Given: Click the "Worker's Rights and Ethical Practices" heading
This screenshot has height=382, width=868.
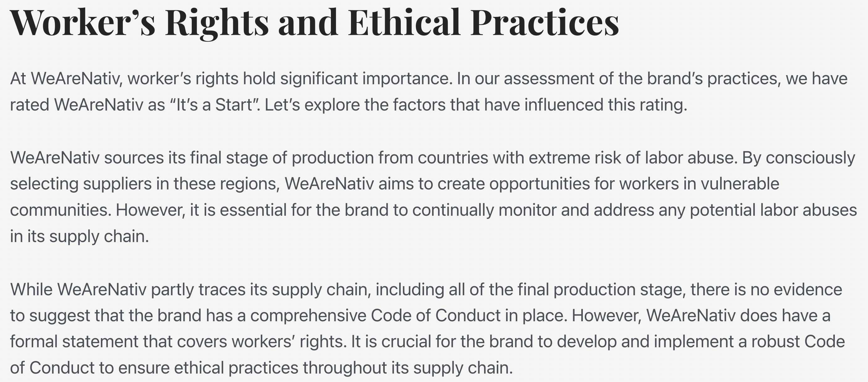Looking at the screenshot, I should [314, 22].
